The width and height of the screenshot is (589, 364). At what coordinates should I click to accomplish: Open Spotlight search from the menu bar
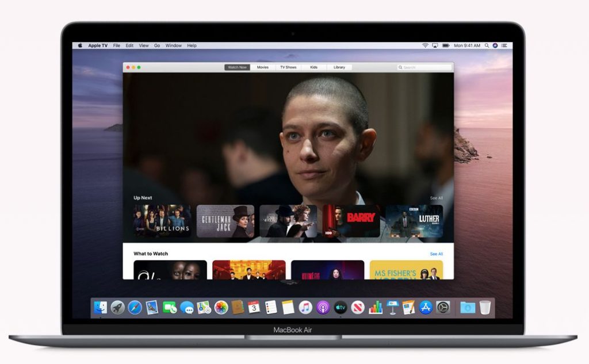coord(487,45)
